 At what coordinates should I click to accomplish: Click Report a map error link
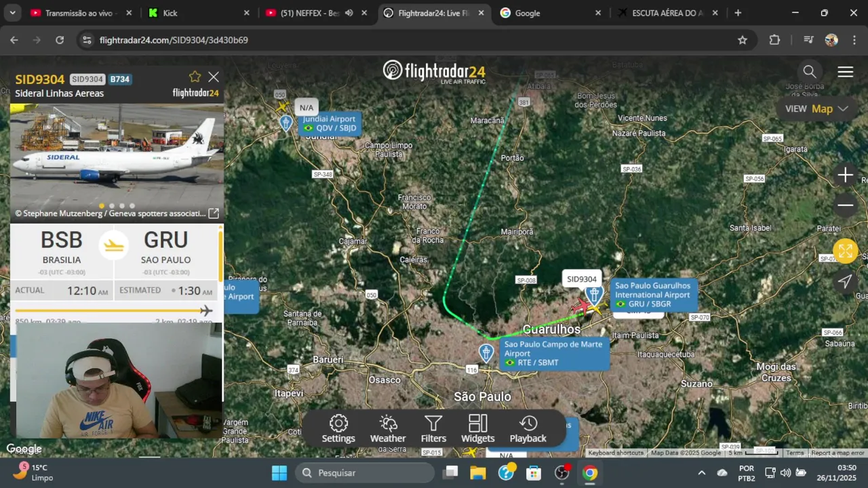837,453
